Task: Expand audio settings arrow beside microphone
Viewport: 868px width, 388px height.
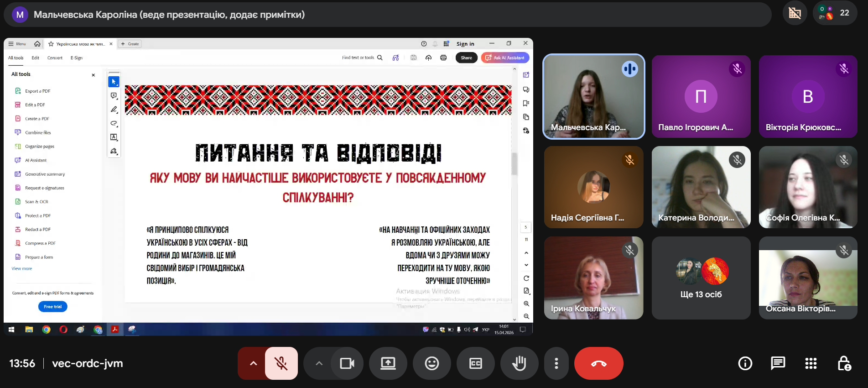Action: [253, 363]
